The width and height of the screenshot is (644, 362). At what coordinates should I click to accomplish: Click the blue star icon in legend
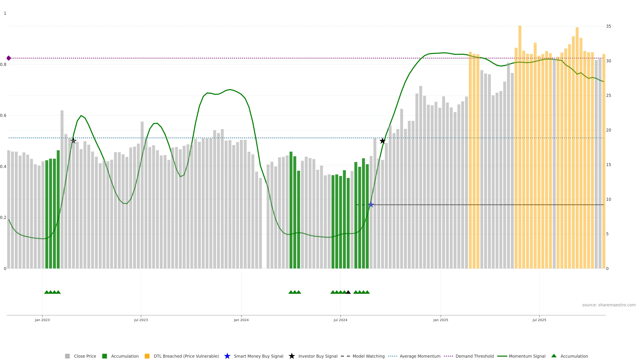(227, 356)
